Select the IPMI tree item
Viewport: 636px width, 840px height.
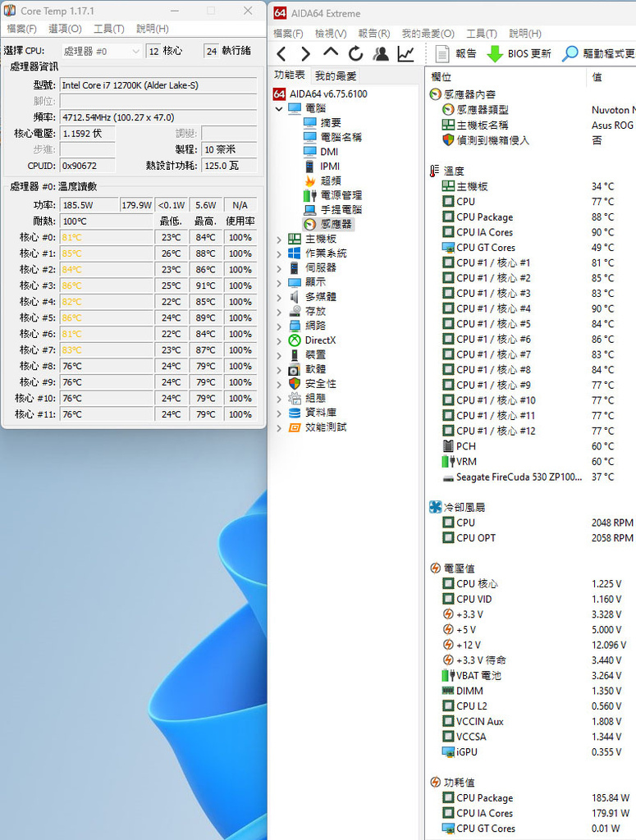click(x=322, y=166)
